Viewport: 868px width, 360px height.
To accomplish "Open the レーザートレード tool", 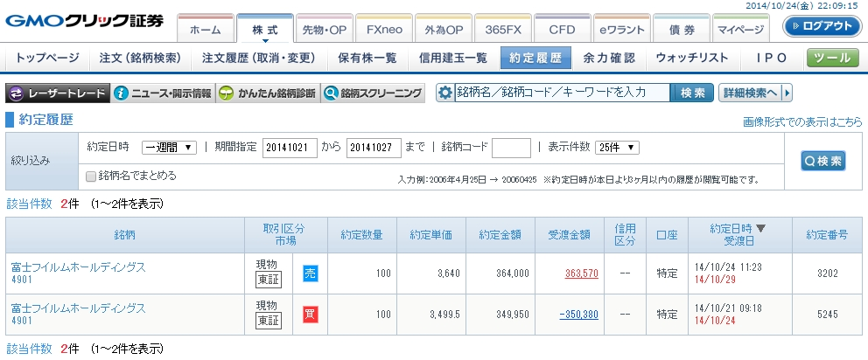I will click(58, 93).
